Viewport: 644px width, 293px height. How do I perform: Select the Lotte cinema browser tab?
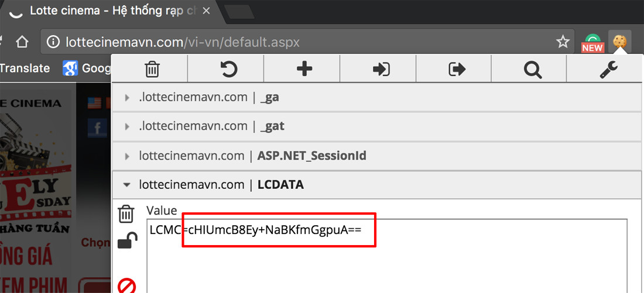tap(111, 11)
